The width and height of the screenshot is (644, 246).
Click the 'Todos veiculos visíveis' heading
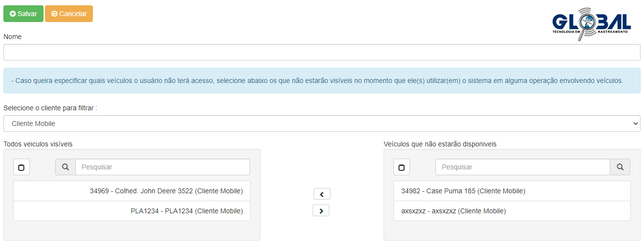(x=38, y=144)
